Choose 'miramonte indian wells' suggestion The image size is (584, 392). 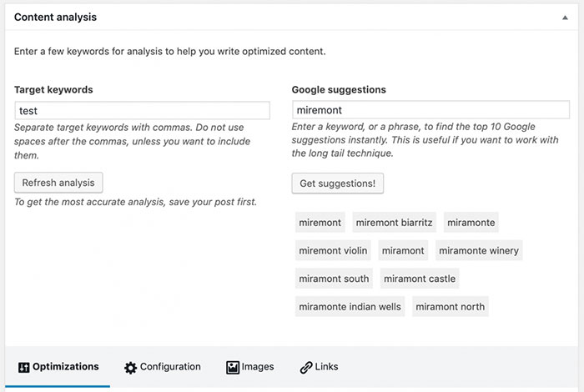350,307
